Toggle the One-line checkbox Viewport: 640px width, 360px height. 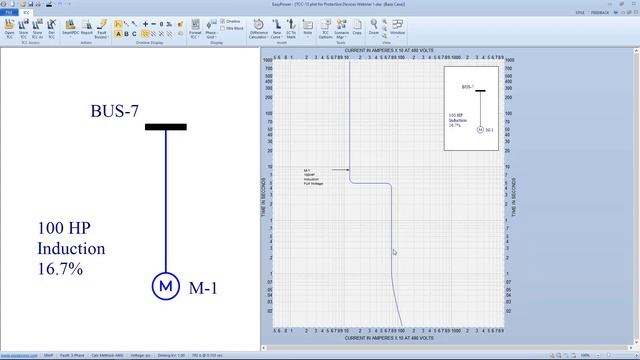coord(231,21)
